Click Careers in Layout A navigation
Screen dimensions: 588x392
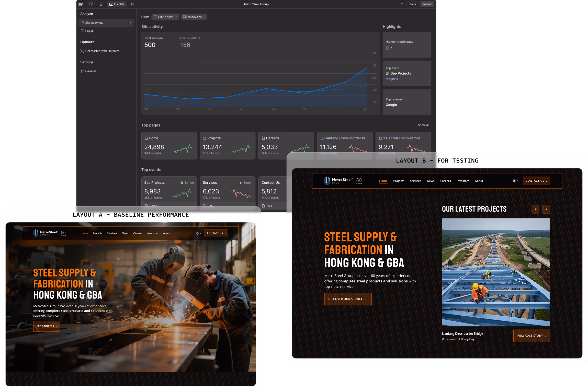(138, 233)
